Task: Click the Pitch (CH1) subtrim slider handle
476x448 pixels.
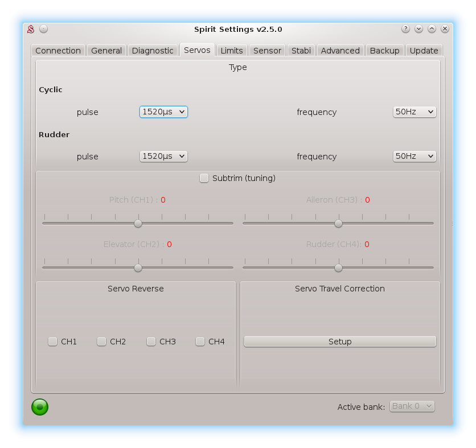Action: (138, 224)
